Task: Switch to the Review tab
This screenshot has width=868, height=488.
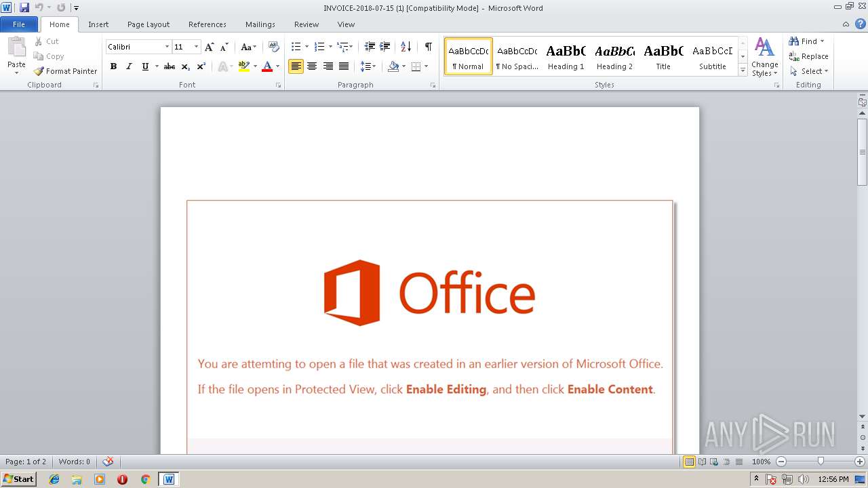Action: click(307, 24)
